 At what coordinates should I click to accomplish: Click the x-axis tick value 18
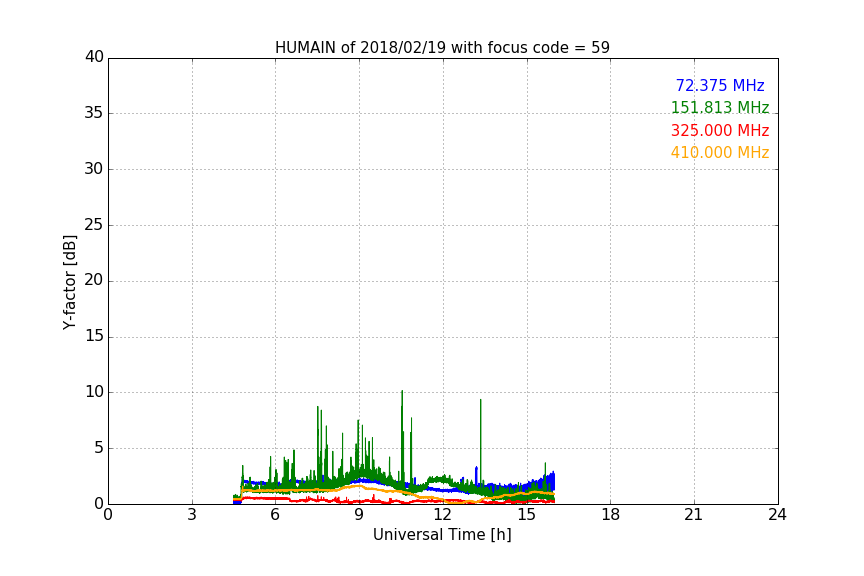click(x=611, y=515)
